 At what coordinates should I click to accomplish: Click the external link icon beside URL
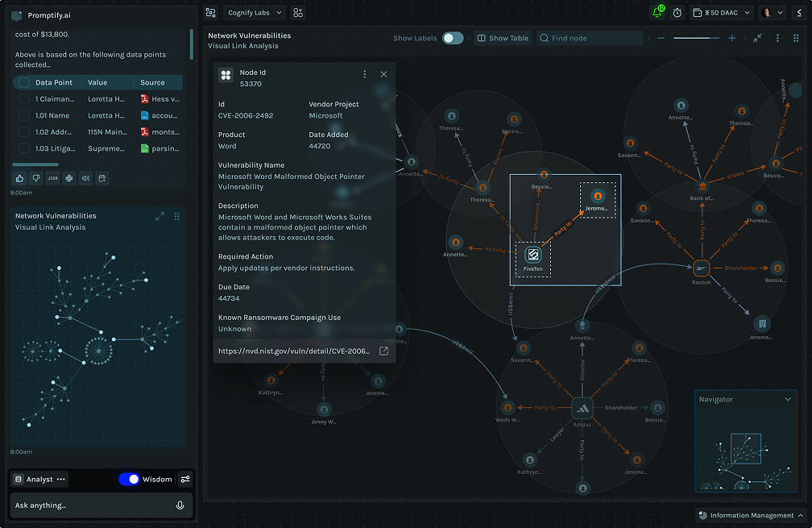click(383, 351)
